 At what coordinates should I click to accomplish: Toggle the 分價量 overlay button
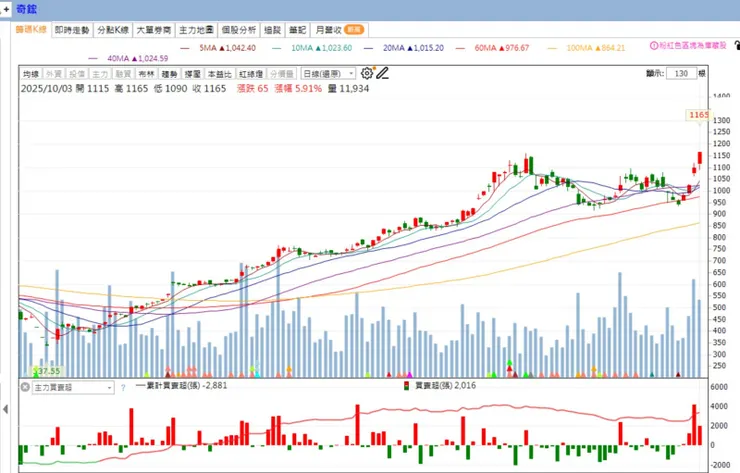(282, 74)
